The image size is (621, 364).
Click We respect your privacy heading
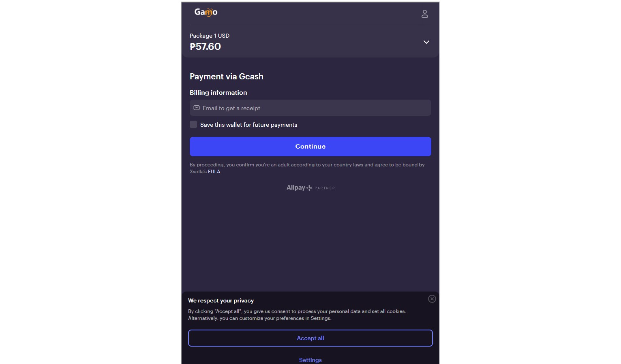[x=221, y=300]
